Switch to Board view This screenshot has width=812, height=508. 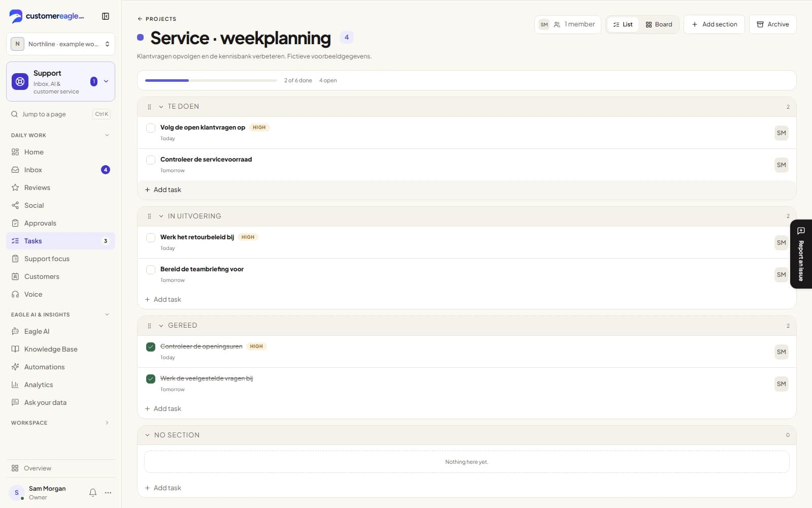pos(659,24)
